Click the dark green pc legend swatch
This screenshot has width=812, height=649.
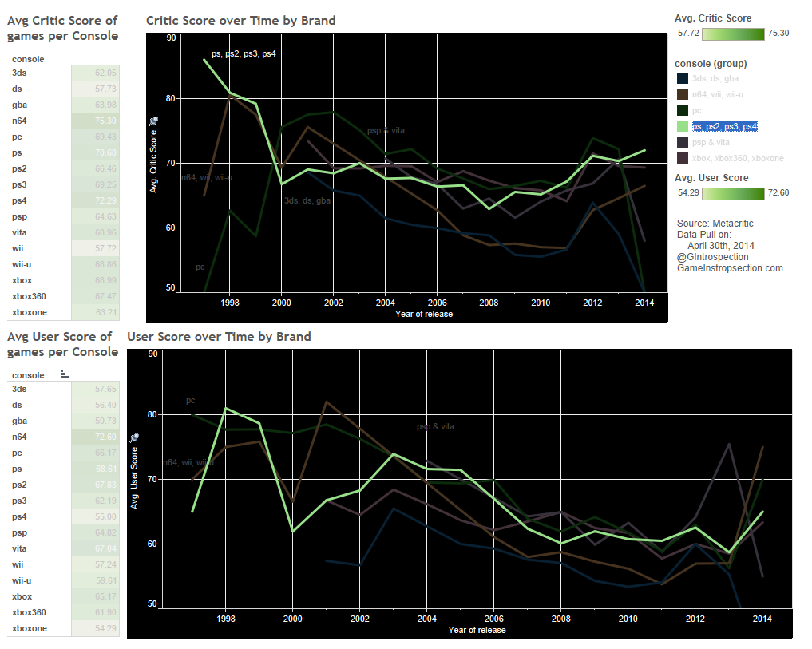(683, 110)
